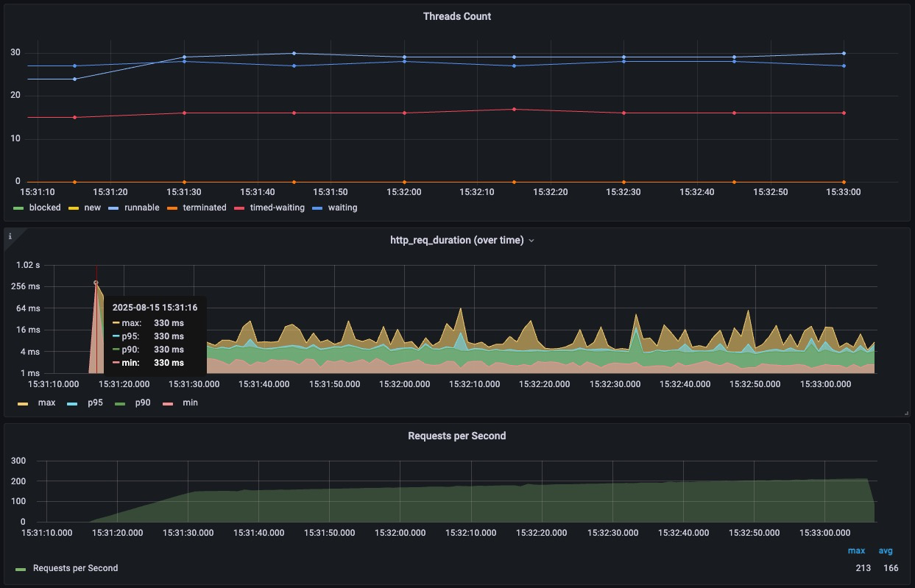Toggle the runnable series legend label
The width and height of the screenshot is (915, 588).
point(141,208)
